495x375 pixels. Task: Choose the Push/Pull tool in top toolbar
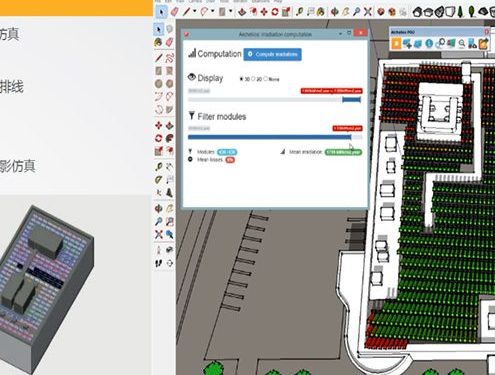tap(242, 12)
